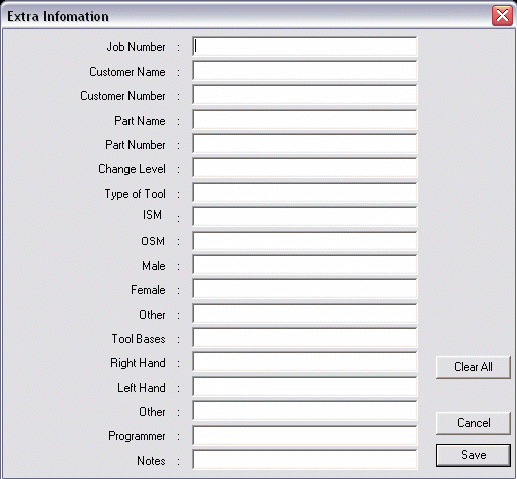Place cursor in Part Number field
The width and height of the screenshot is (517, 479).
(305, 144)
